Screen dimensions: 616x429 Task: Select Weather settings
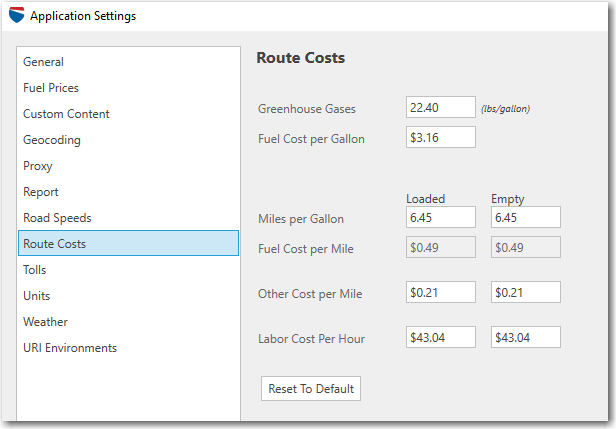(x=128, y=322)
